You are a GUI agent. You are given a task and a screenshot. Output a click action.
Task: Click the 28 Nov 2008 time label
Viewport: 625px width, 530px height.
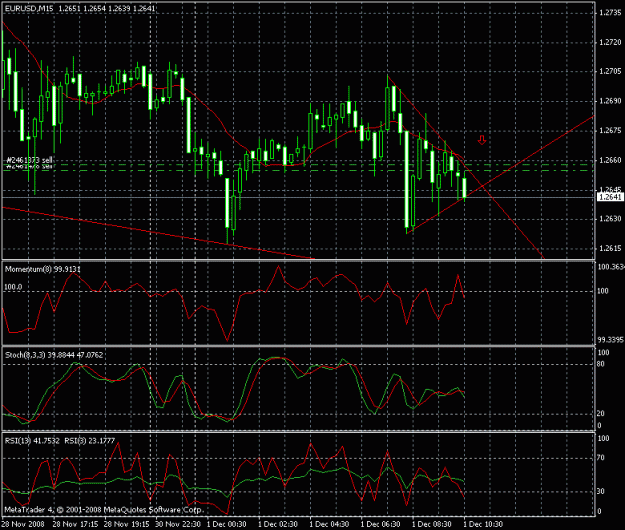[x=23, y=524]
